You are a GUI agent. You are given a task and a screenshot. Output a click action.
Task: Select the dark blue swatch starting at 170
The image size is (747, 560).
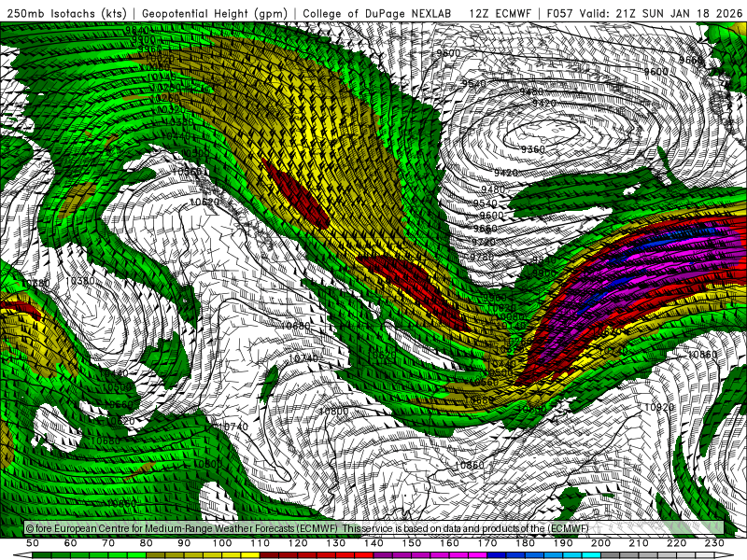[497, 555]
